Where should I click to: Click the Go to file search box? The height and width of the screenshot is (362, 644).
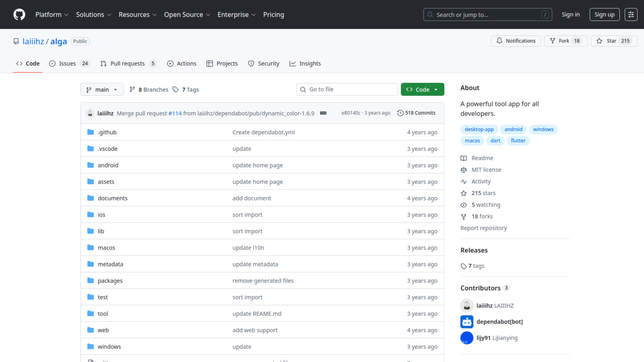pos(347,89)
